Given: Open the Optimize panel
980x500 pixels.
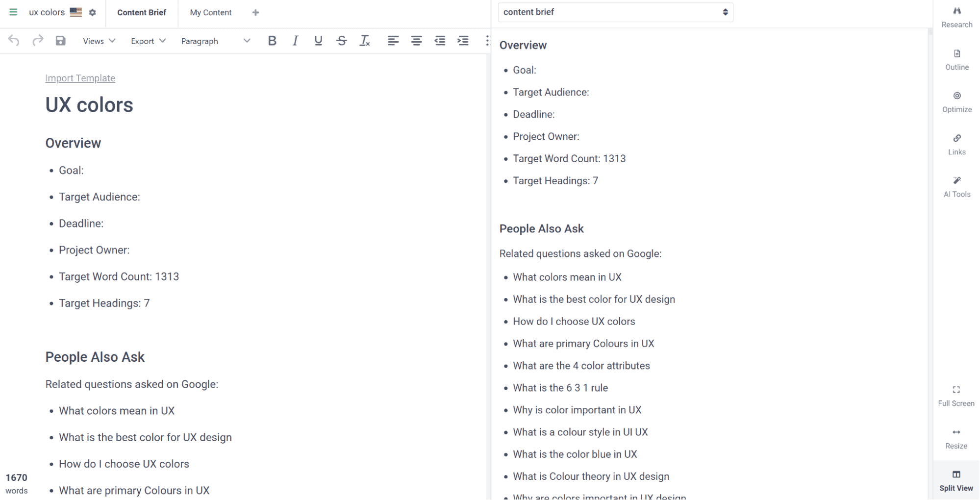Looking at the screenshot, I should 956,102.
